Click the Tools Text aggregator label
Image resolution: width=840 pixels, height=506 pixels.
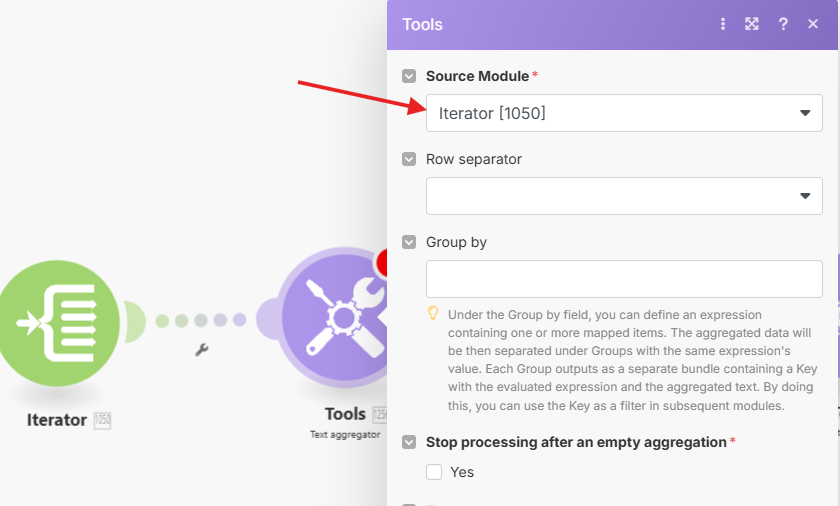(345, 434)
